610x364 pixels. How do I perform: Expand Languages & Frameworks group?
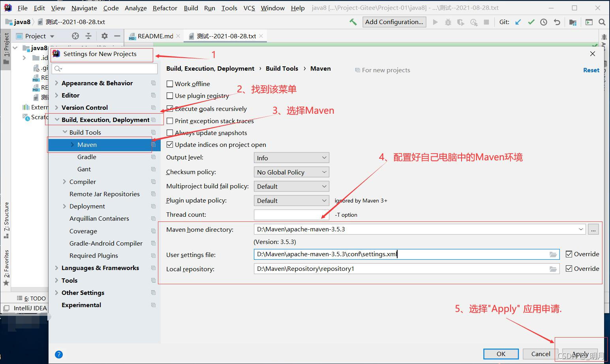coord(56,268)
